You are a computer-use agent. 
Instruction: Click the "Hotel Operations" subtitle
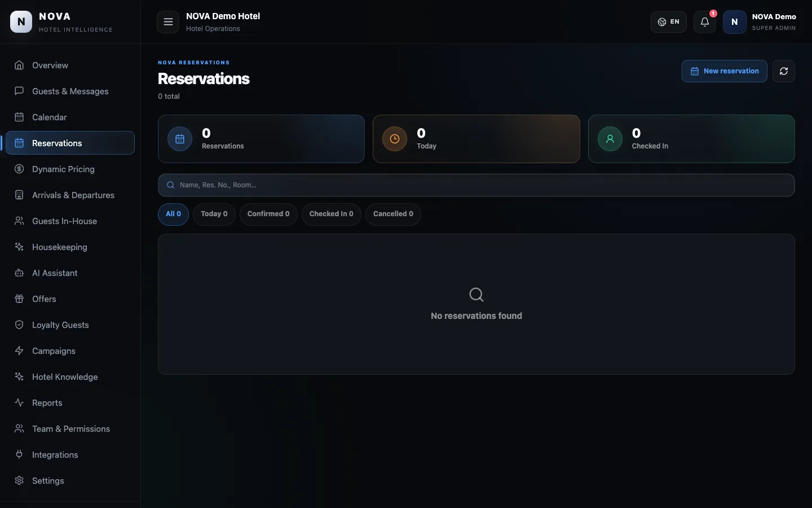pos(213,29)
